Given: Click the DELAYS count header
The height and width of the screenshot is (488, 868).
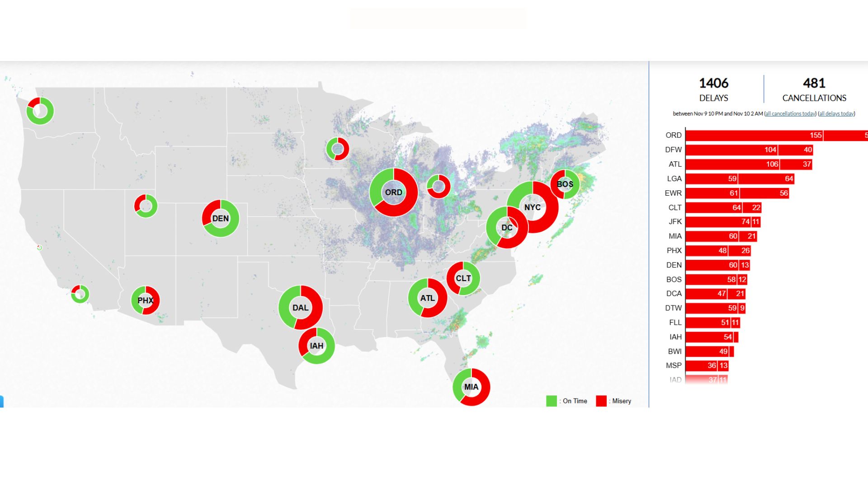Looking at the screenshot, I should pyautogui.click(x=713, y=89).
